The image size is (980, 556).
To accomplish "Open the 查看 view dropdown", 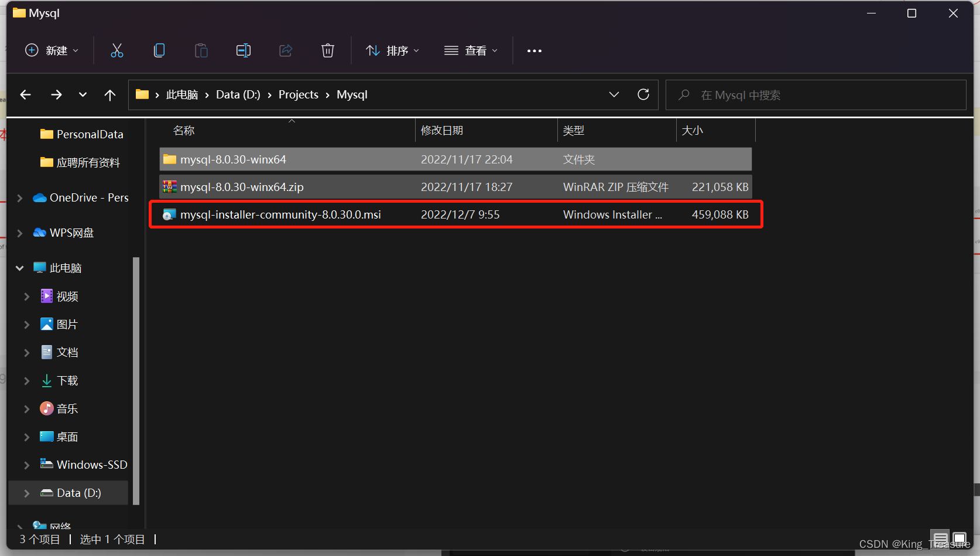I will [x=471, y=51].
